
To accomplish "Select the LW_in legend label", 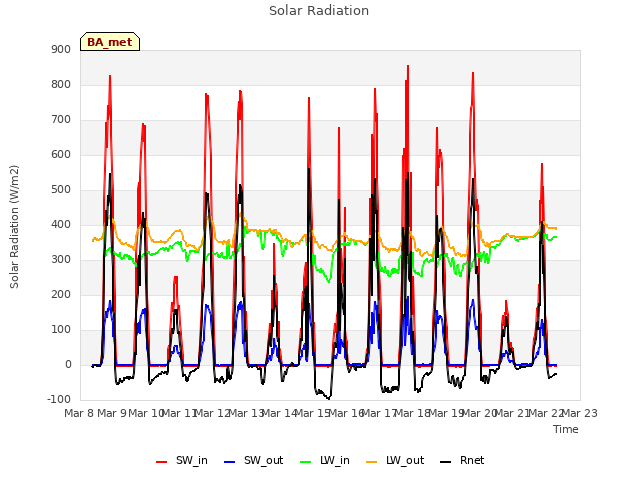I will click(335, 460).
